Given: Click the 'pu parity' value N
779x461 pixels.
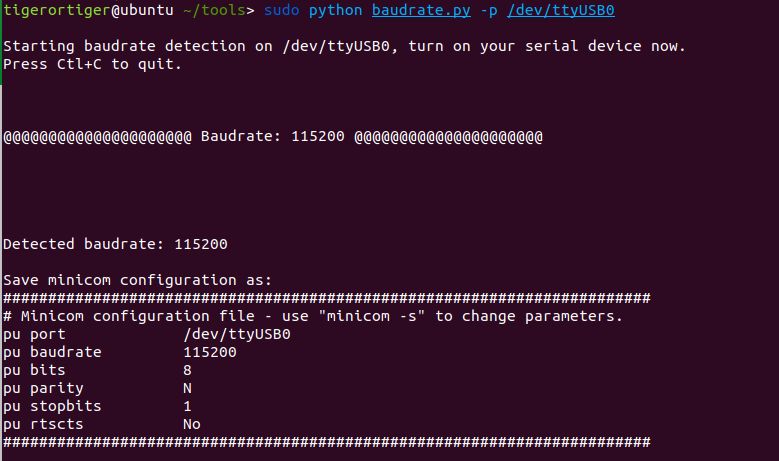Looking at the screenshot, I should point(187,388).
